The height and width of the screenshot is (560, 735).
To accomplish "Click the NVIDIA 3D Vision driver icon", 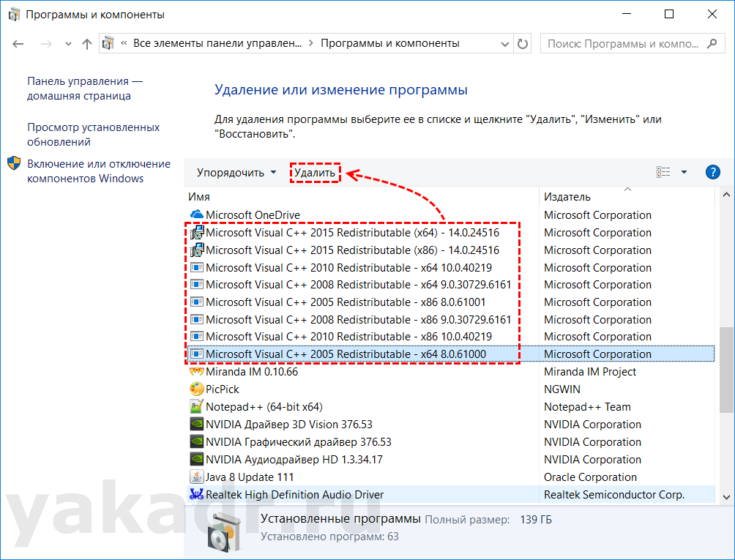I will click(196, 425).
